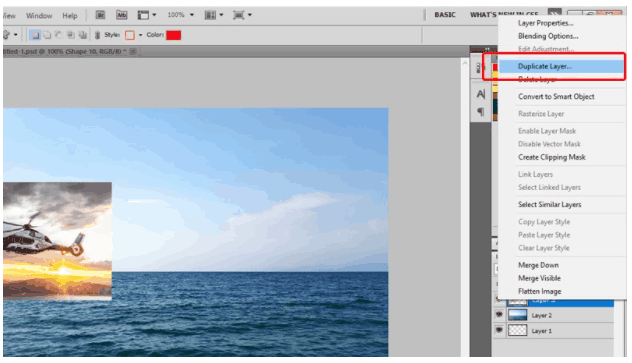Click the Layer 2 ocean thumbnail
The width and height of the screenshot is (632, 363).
[x=517, y=315]
